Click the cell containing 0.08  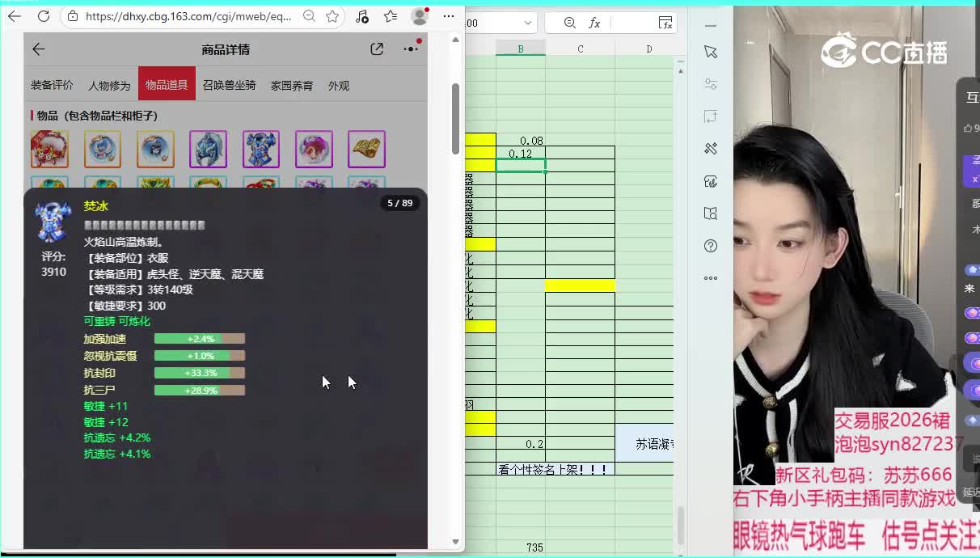tap(521, 140)
